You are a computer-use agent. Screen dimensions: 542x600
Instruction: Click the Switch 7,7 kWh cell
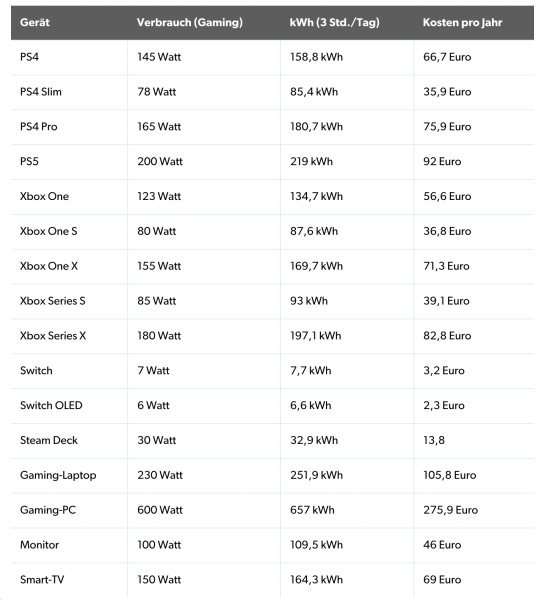(310, 370)
